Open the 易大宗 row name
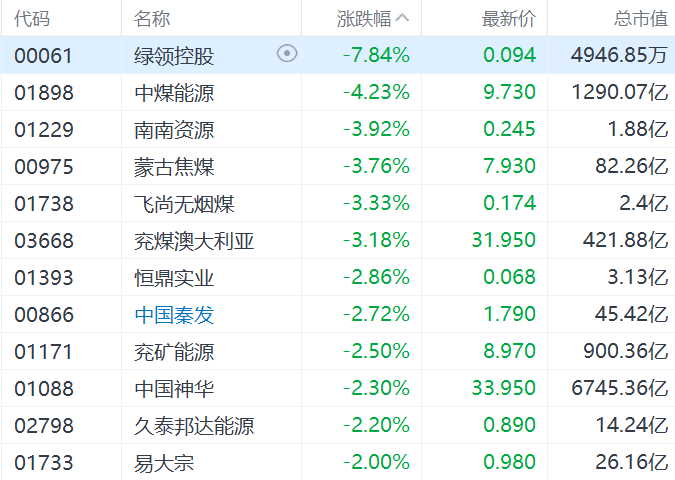This screenshot has height=480, width=675. (x=164, y=463)
